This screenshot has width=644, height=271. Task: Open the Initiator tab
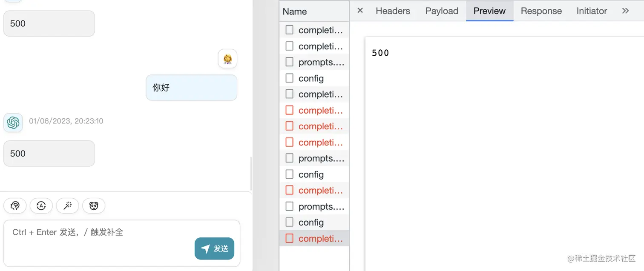(x=592, y=11)
